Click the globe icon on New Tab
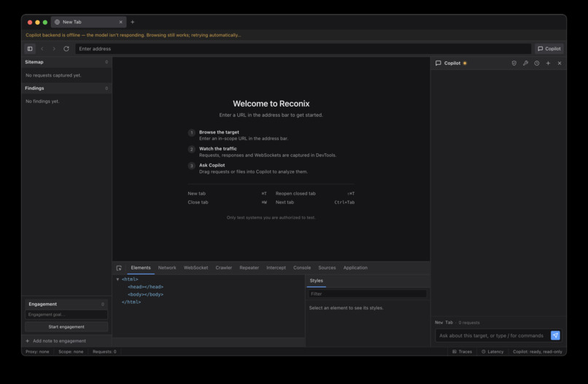Screen dimensions: 588x384 point(58,22)
